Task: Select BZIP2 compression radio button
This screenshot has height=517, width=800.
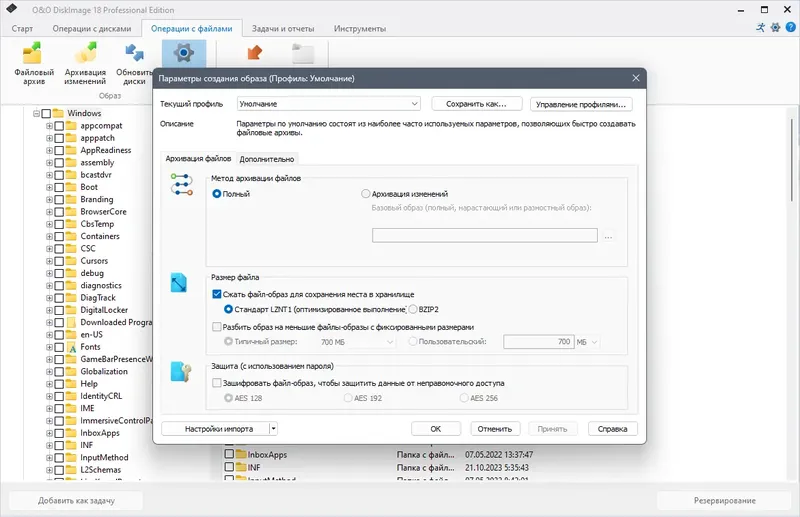Action: (413, 309)
